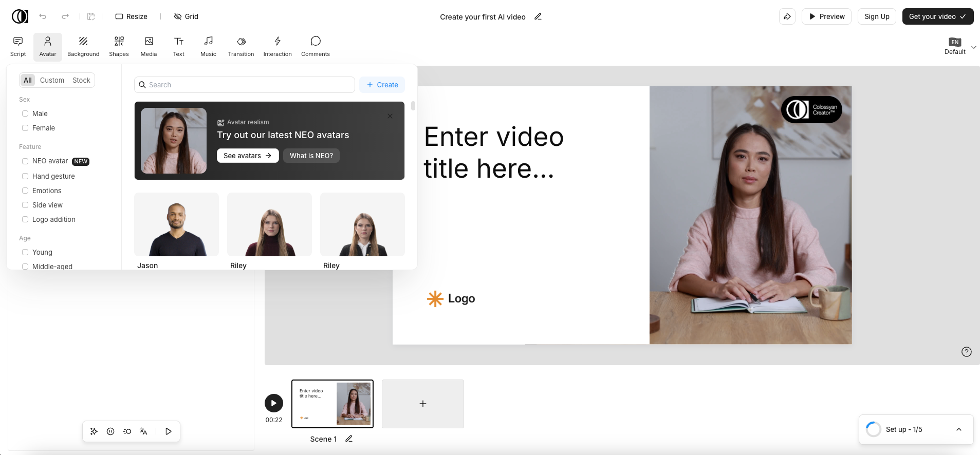Select the Text tool
The image size is (980, 455).
pyautogui.click(x=178, y=47)
